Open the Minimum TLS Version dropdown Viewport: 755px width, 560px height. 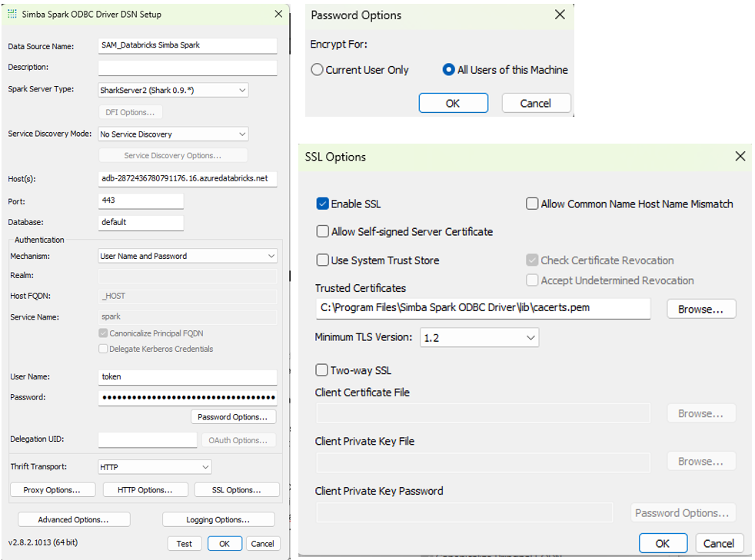coord(479,338)
